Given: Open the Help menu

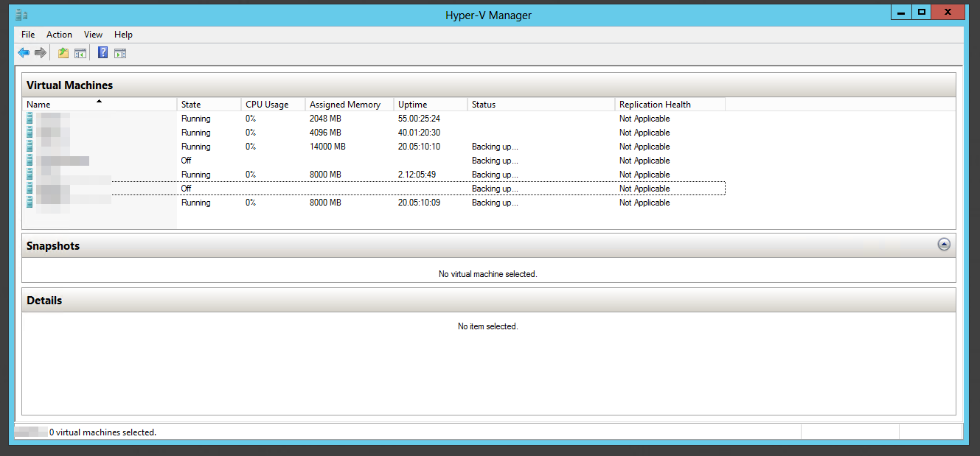Looking at the screenshot, I should [123, 34].
